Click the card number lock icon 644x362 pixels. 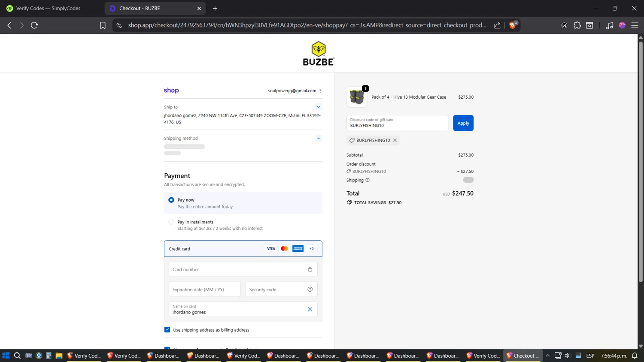pos(310,269)
